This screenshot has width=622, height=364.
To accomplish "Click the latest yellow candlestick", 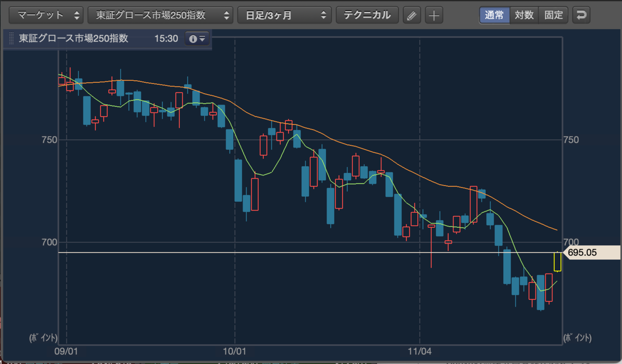I will [x=558, y=261].
